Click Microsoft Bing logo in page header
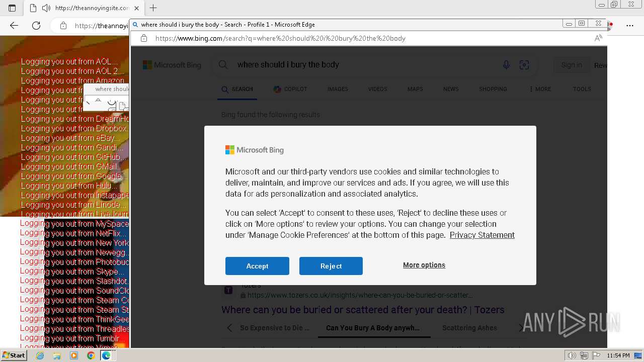 pos(172,65)
